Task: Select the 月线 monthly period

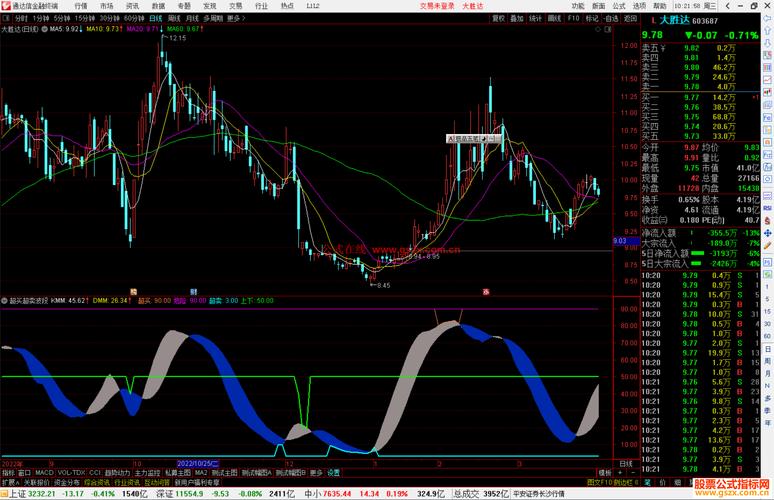Action: point(192,18)
